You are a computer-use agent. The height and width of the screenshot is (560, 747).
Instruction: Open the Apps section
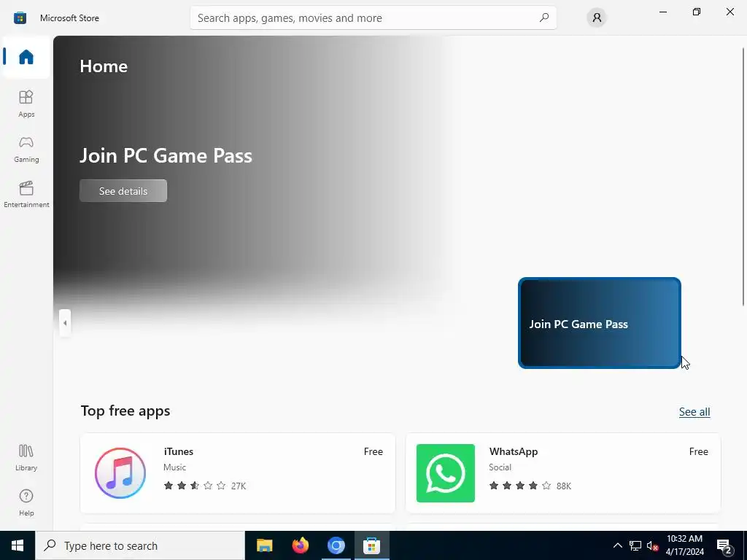click(x=26, y=104)
